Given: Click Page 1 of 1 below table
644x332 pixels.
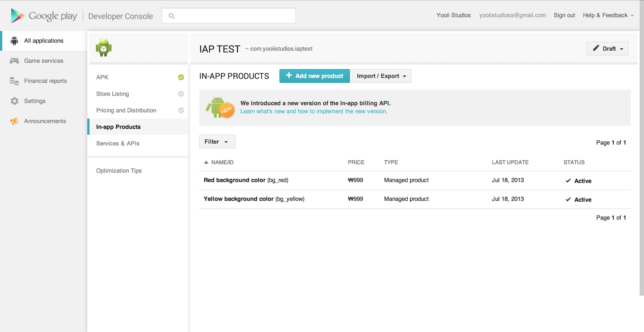Looking at the screenshot, I should click(x=611, y=217).
